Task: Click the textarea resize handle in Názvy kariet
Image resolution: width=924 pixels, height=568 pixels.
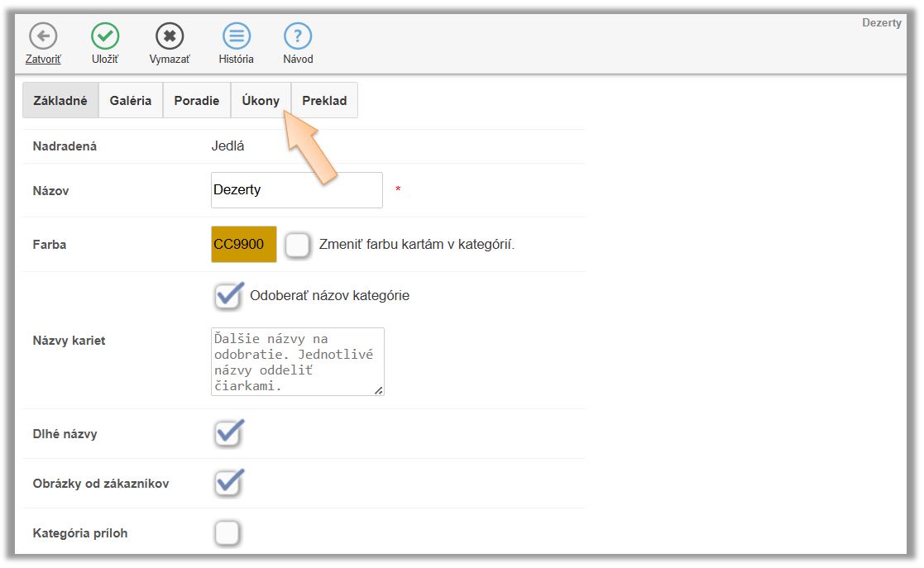Action: pyautogui.click(x=378, y=390)
